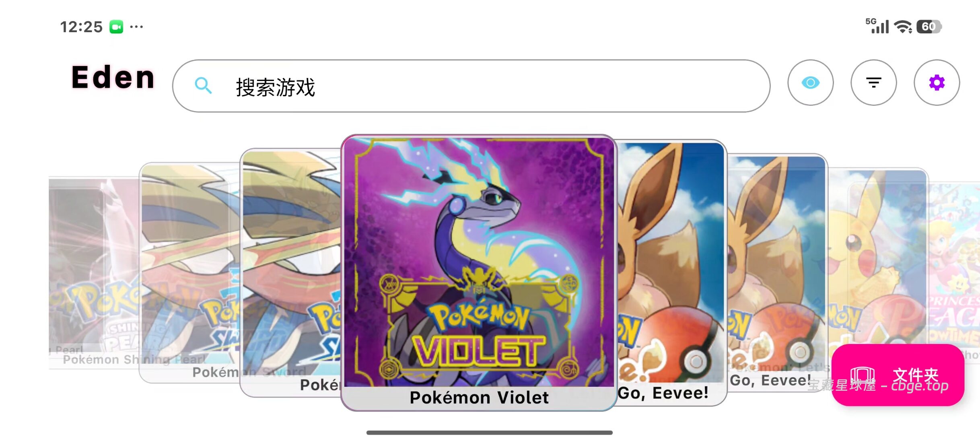980x437 pixels.
Task: Choose the Pokémon Shield cover card
Action: 290,273
